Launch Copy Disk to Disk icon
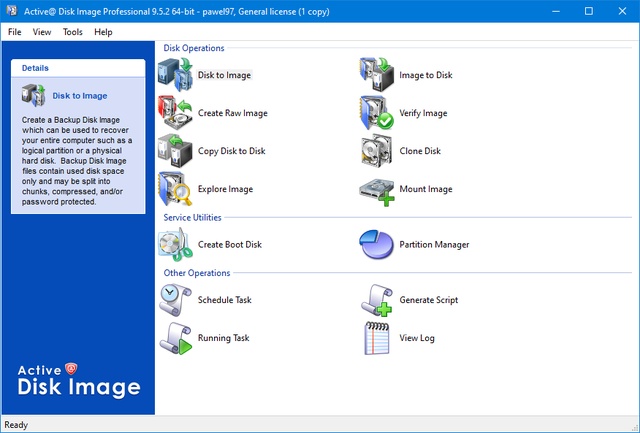The height and width of the screenshot is (433, 640). [174, 151]
